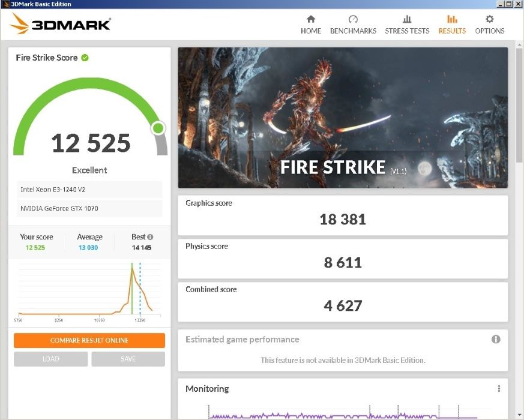Click the vertical scrollbar thumb
Viewport: 524px width, 420px height.
519,105
